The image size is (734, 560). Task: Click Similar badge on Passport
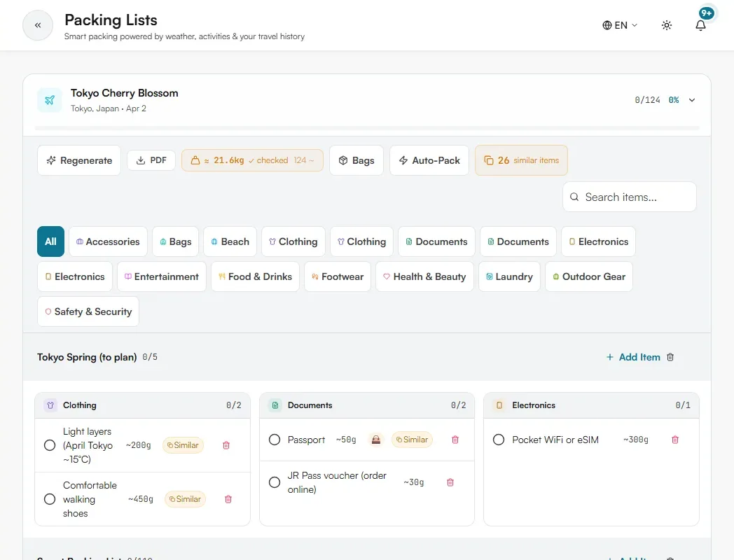412,440
